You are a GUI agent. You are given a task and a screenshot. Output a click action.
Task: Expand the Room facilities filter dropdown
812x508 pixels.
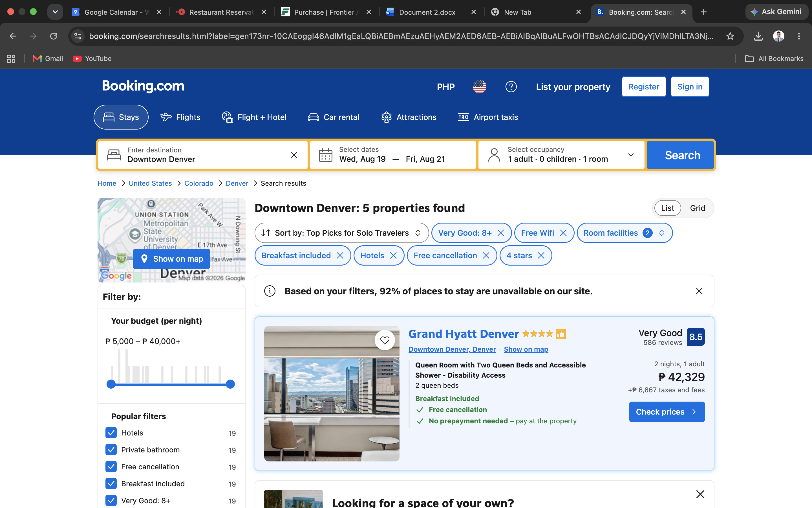(x=625, y=233)
